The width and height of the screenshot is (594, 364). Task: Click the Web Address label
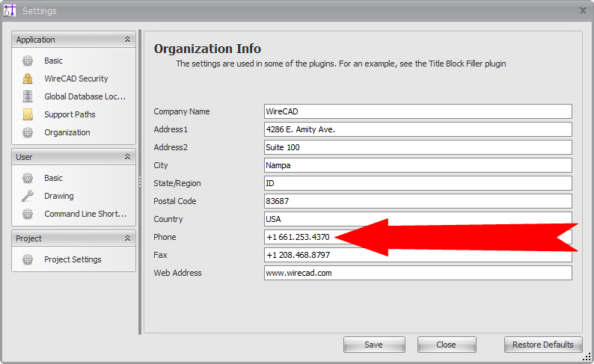[x=177, y=273]
